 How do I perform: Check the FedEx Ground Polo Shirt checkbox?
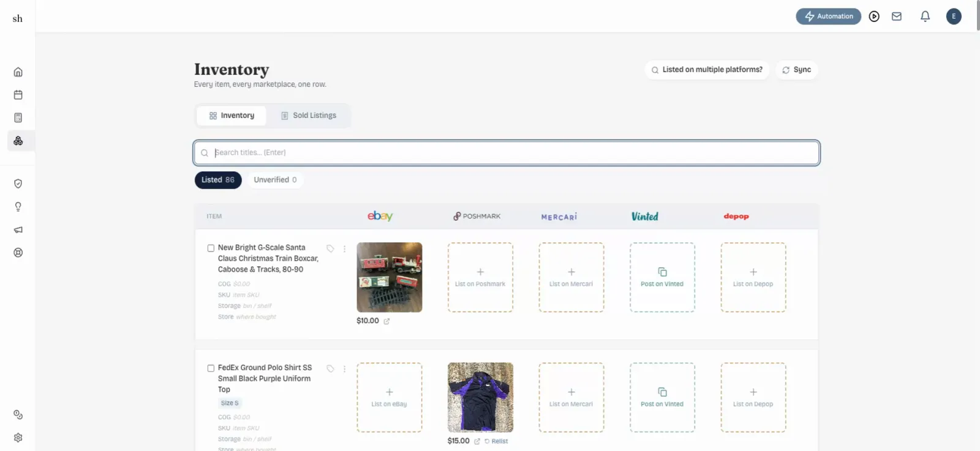pyautogui.click(x=211, y=368)
